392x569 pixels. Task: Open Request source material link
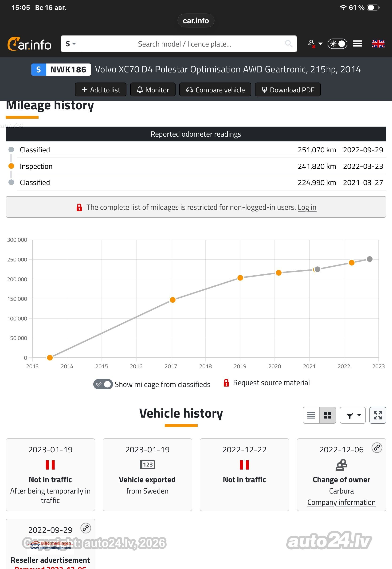(271, 383)
